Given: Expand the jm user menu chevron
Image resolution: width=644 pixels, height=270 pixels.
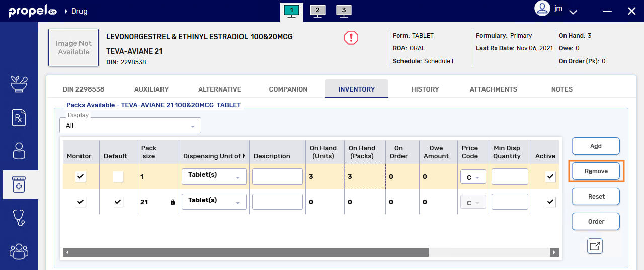Looking at the screenshot, I should coord(573,11).
